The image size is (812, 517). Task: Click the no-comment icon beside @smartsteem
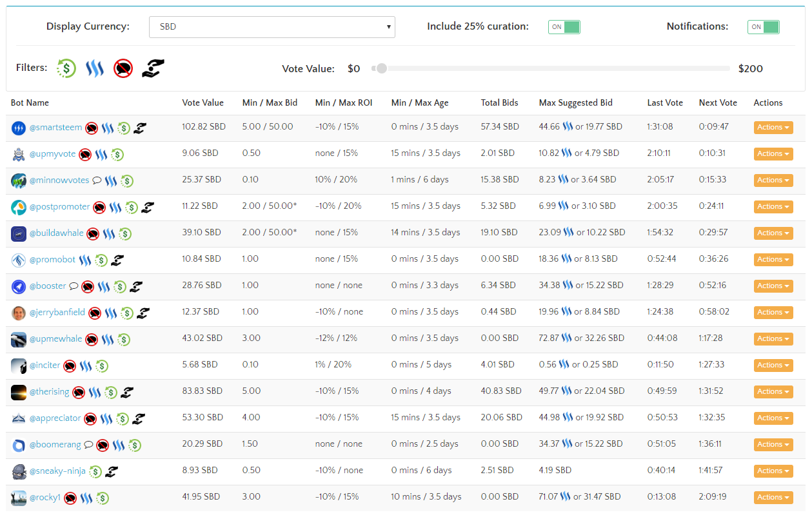tap(92, 128)
